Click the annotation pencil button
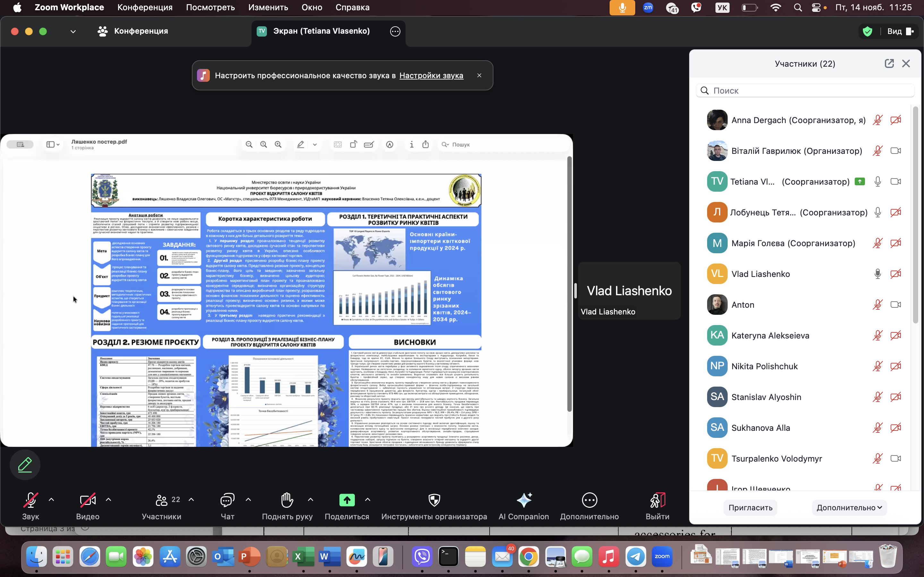This screenshot has width=924, height=577. 25,465
